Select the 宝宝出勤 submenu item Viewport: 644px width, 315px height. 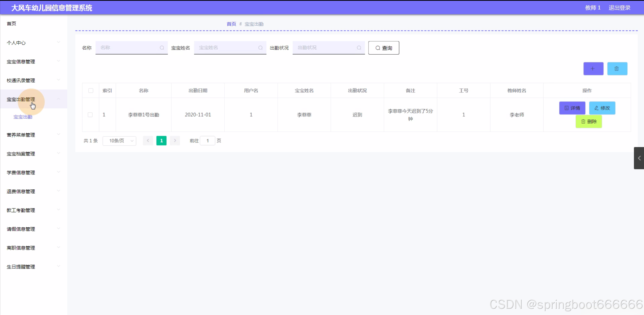coord(23,117)
